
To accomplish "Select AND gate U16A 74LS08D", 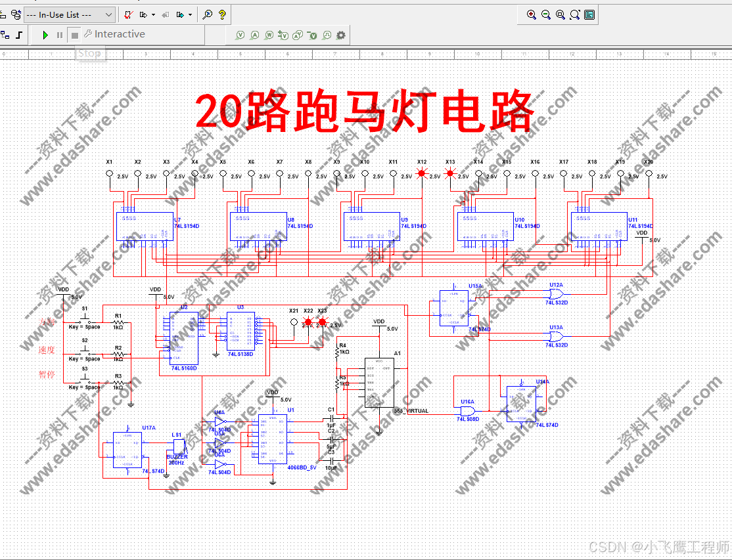I will tap(468, 411).
